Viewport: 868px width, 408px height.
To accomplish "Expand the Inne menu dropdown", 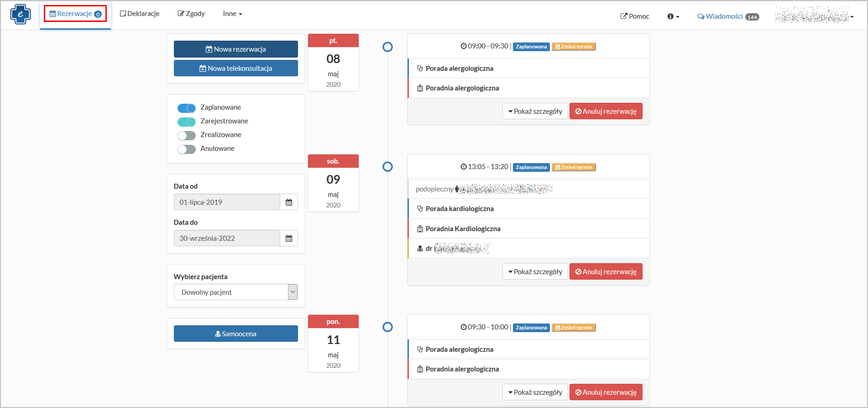I will click(x=232, y=14).
